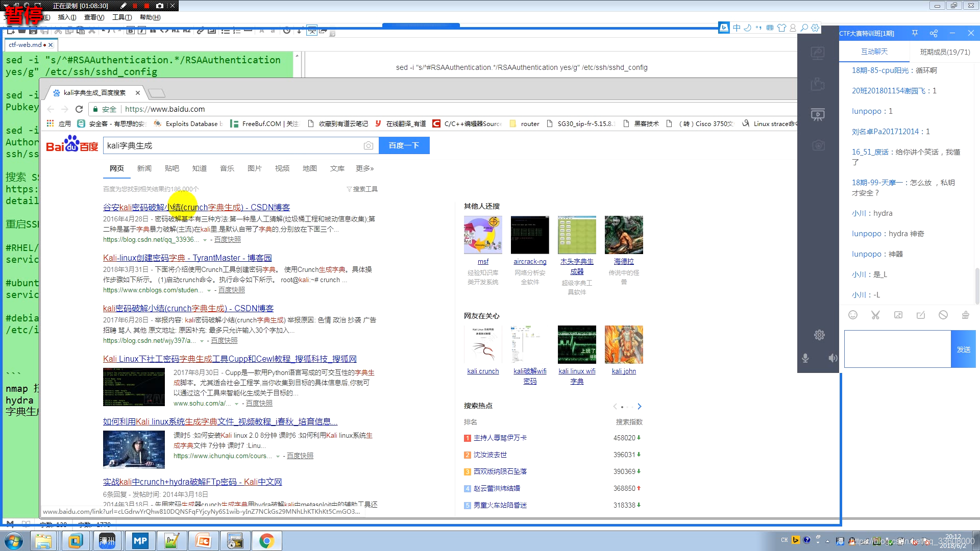Click the clear chat broom icon
The height and width of the screenshot is (551, 980).
point(965,315)
